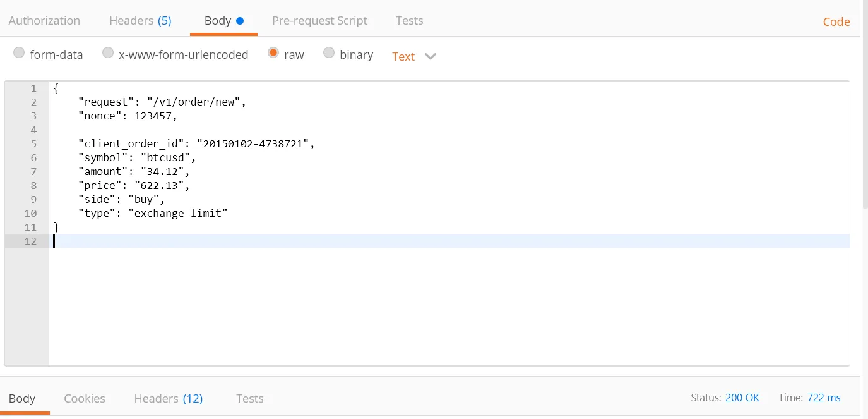Open the Authorization tab
Image resolution: width=868 pixels, height=419 pixels.
[44, 21]
